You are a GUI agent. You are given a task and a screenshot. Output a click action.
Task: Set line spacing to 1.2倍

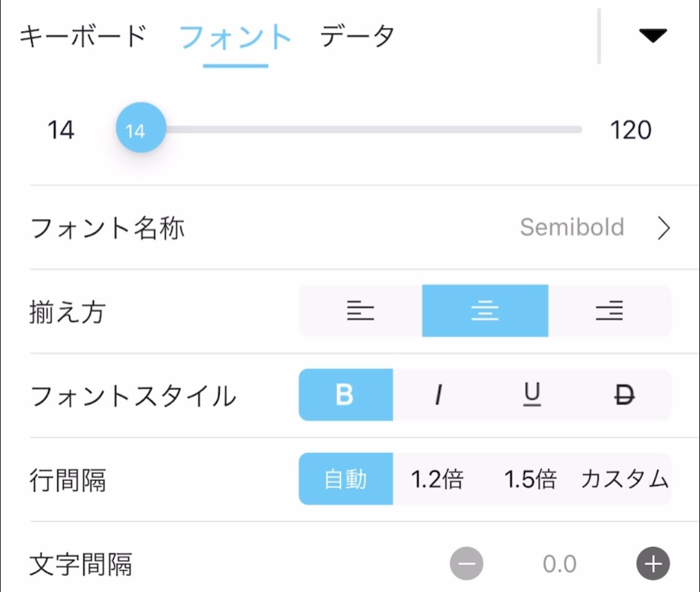coord(437,479)
